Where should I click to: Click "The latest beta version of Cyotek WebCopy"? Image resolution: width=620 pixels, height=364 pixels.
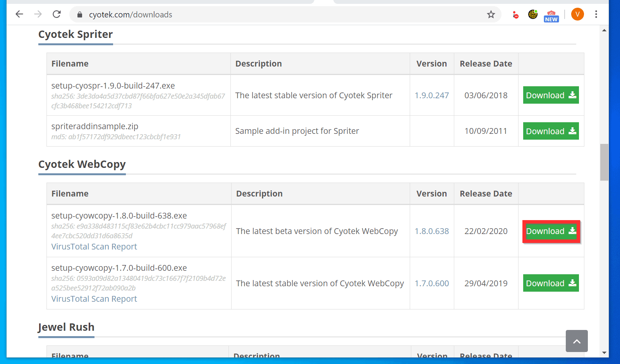click(317, 231)
